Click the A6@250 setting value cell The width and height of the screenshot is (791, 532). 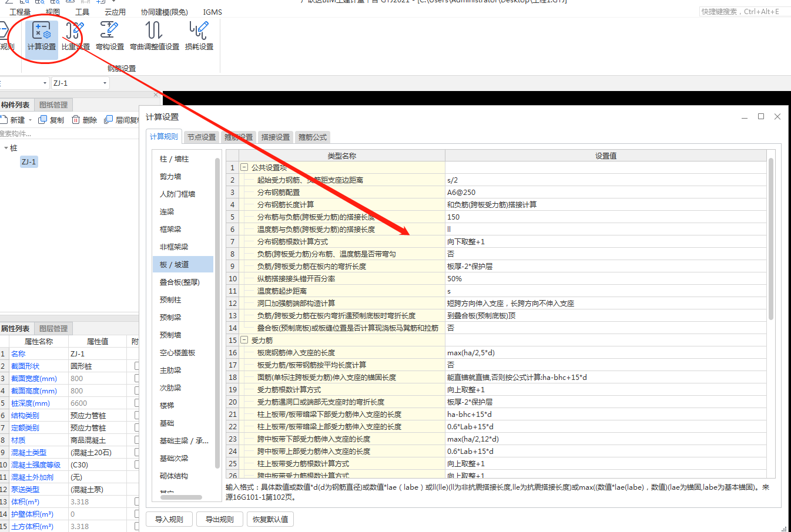click(605, 192)
